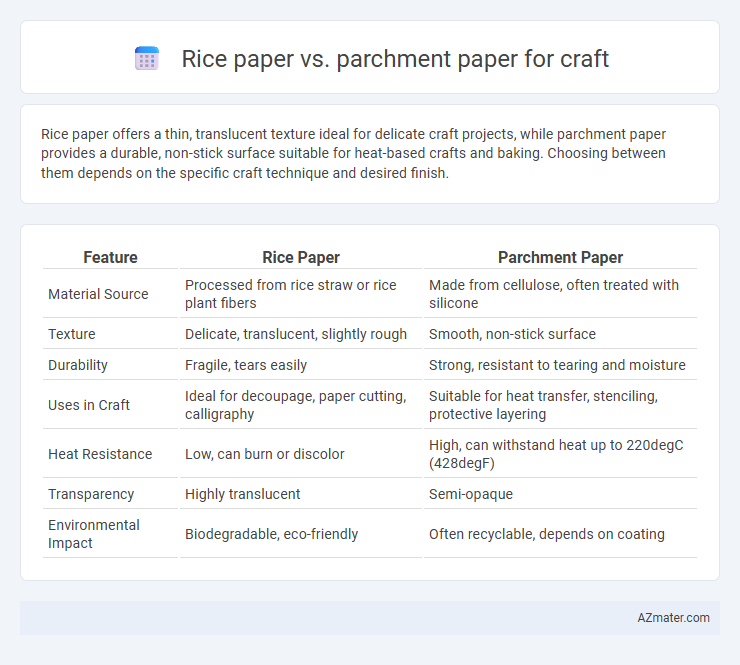The width and height of the screenshot is (740, 665).
Task: Click 'Often recyclable, depends on coating' cell
Action: (547, 534)
